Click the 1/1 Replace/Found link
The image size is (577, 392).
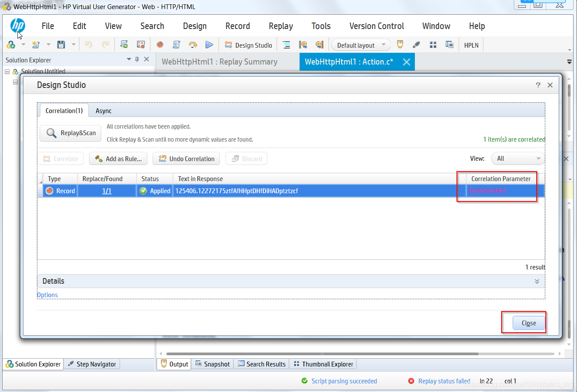coord(107,191)
